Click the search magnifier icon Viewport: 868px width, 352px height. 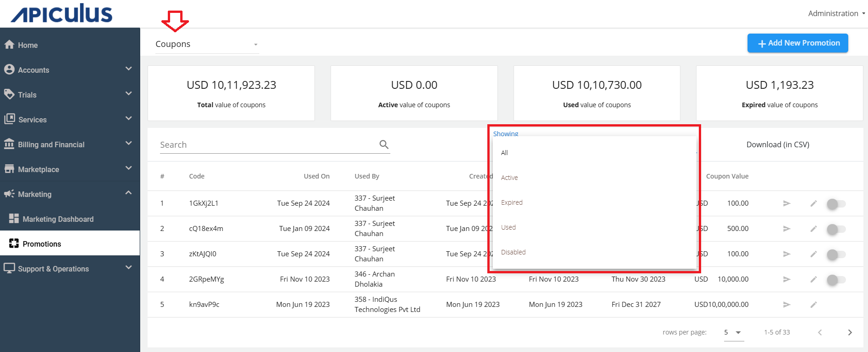coord(384,144)
